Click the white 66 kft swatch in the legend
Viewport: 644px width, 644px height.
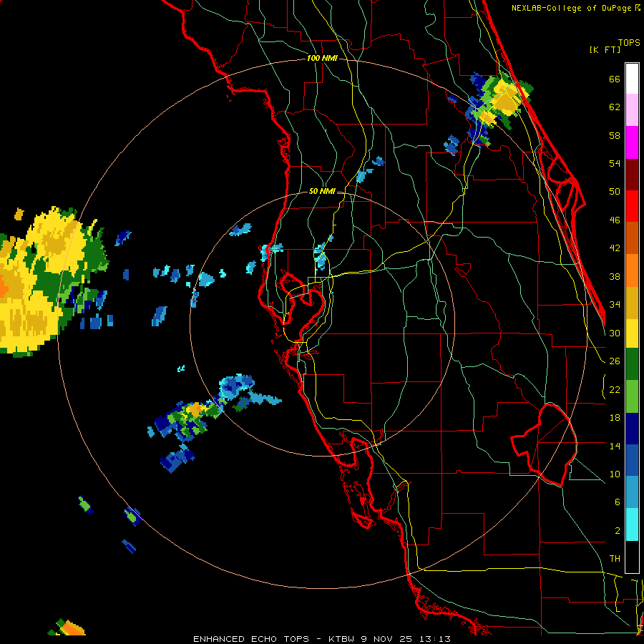(632, 79)
